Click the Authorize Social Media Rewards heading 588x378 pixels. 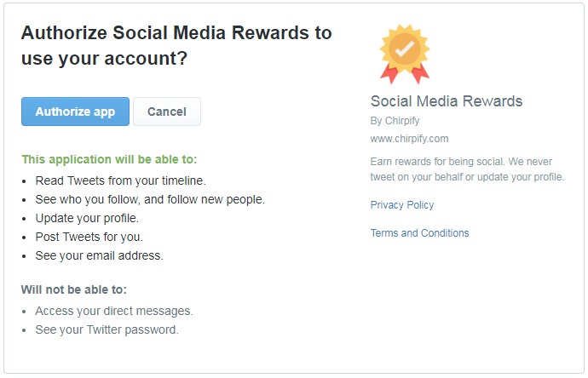176,45
